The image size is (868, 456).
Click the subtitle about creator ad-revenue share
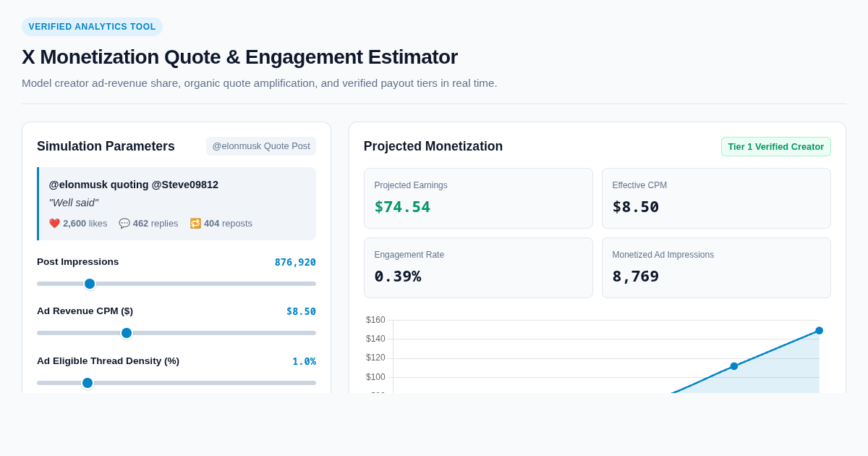point(260,83)
